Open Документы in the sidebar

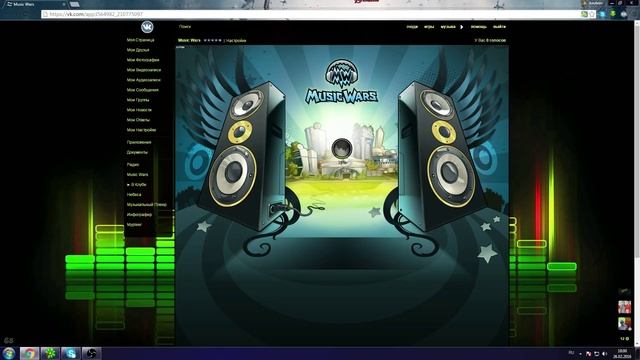[x=137, y=152]
